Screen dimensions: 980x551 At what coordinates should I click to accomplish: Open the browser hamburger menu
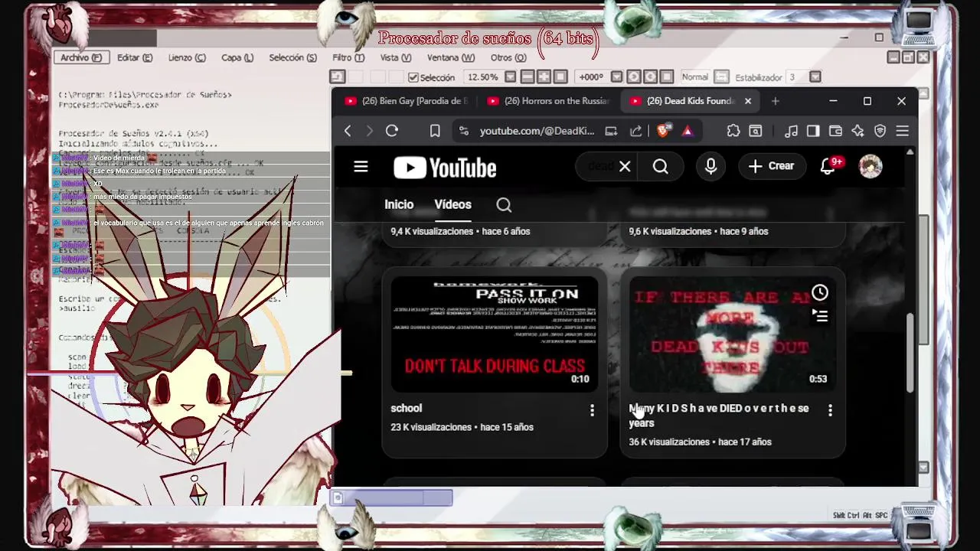click(903, 131)
